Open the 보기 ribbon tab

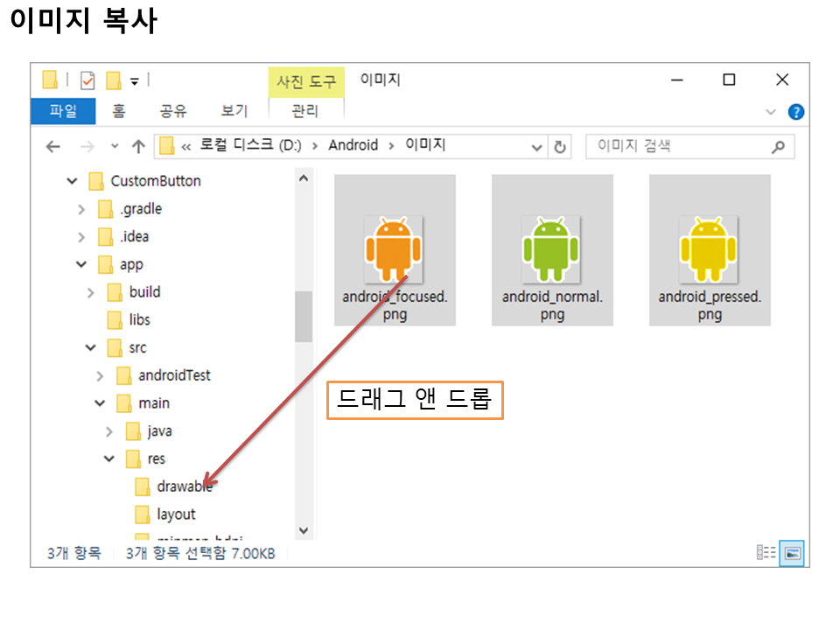click(234, 111)
